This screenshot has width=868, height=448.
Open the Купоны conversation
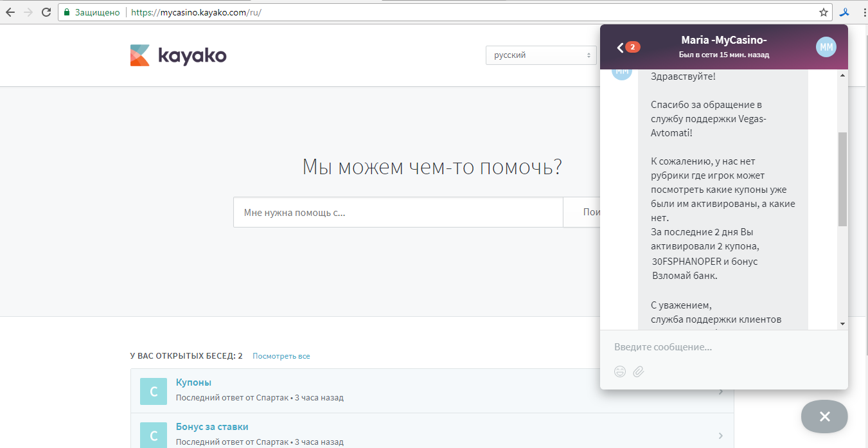(193, 382)
